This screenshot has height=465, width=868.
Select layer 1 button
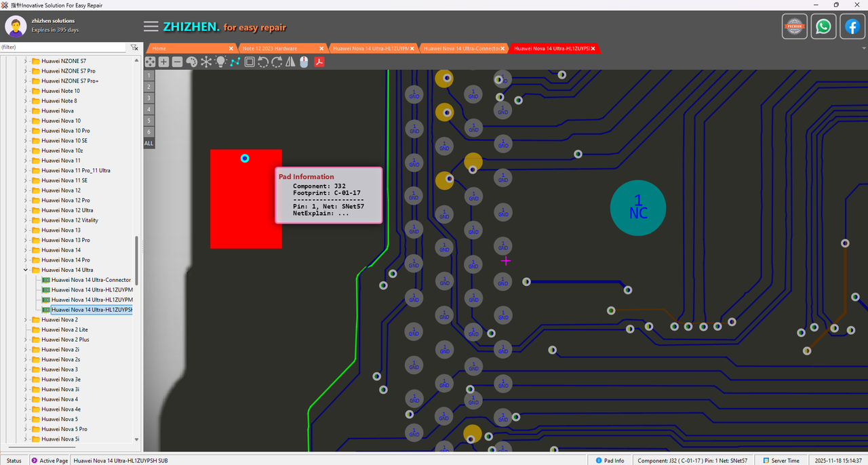[149, 75]
